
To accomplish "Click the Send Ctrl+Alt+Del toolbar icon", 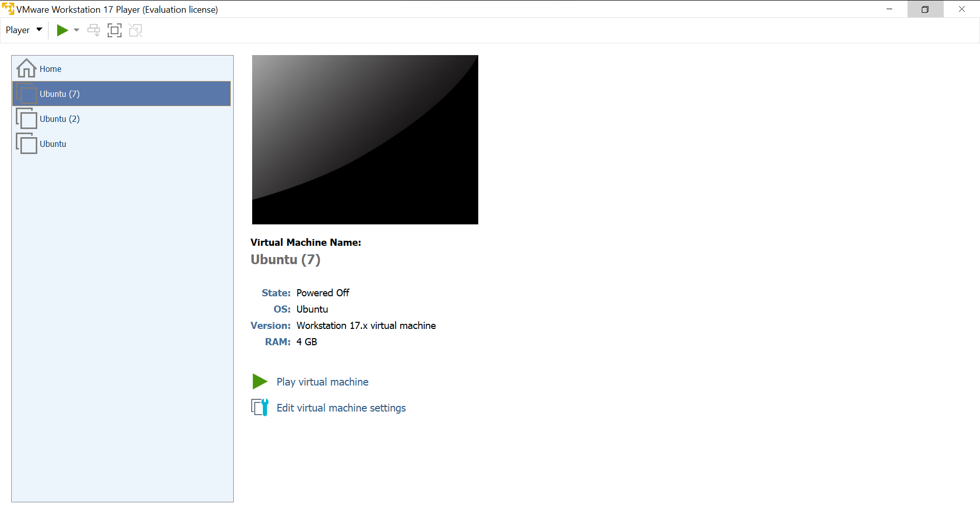I will coord(94,30).
